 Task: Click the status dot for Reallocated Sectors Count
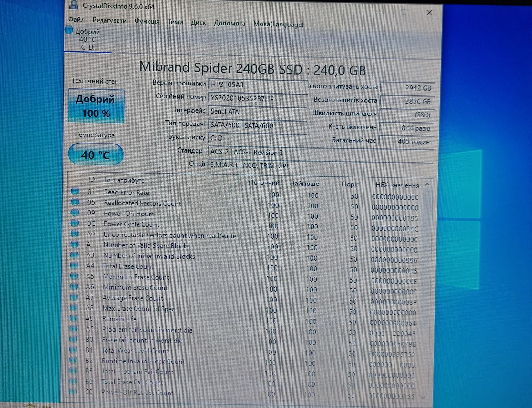tap(75, 202)
